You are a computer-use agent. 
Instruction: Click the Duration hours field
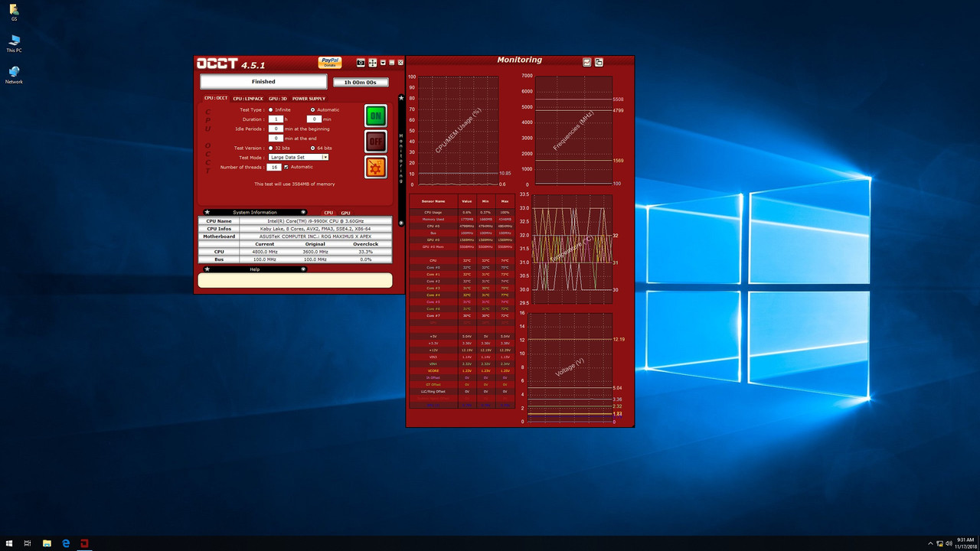coord(275,119)
